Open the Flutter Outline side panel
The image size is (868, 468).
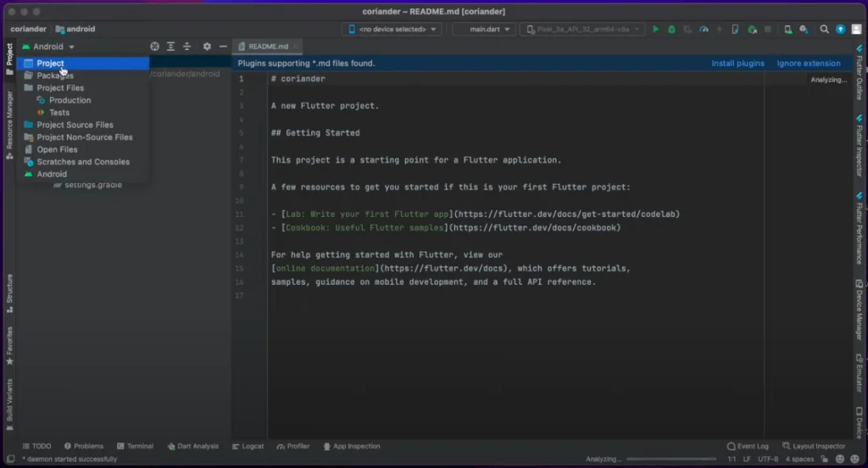click(x=860, y=73)
